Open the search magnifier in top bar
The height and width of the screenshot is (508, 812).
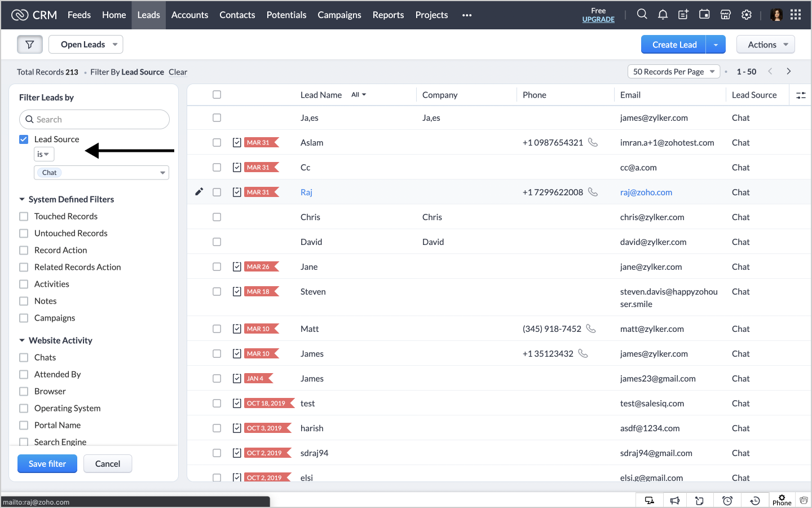pyautogui.click(x=642, y=15)
